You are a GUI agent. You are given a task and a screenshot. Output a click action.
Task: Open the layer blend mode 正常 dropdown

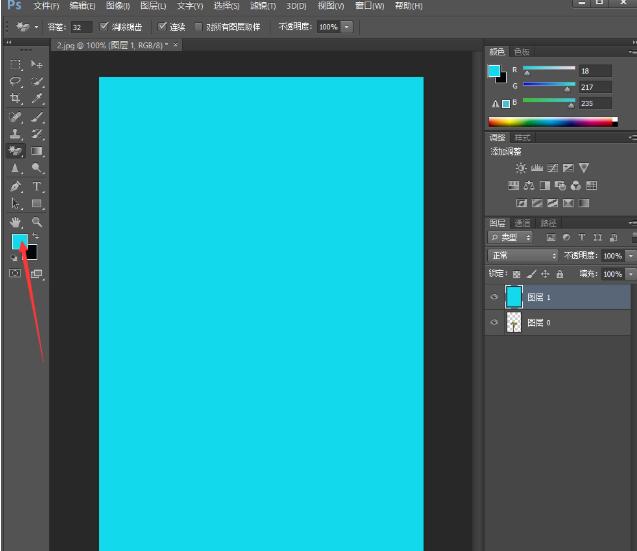[522, 256]
